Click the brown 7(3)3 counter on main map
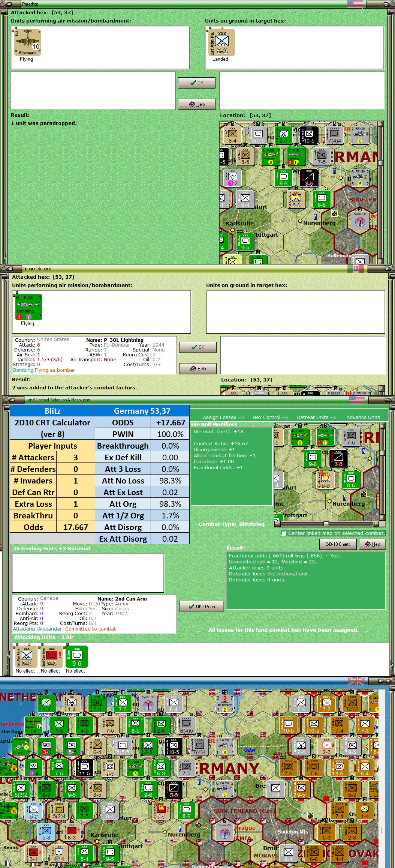395x868 pixels. (352, 704)
